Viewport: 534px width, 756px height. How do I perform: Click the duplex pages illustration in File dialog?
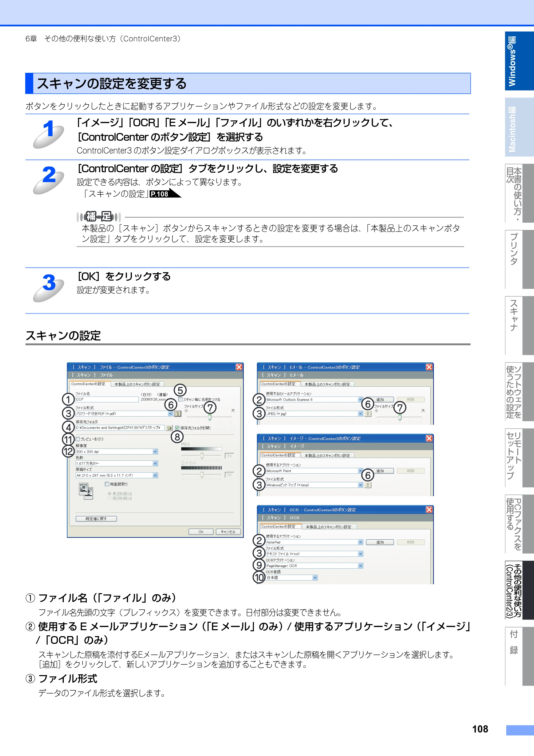pyautogui.click(x=86, y=491)
